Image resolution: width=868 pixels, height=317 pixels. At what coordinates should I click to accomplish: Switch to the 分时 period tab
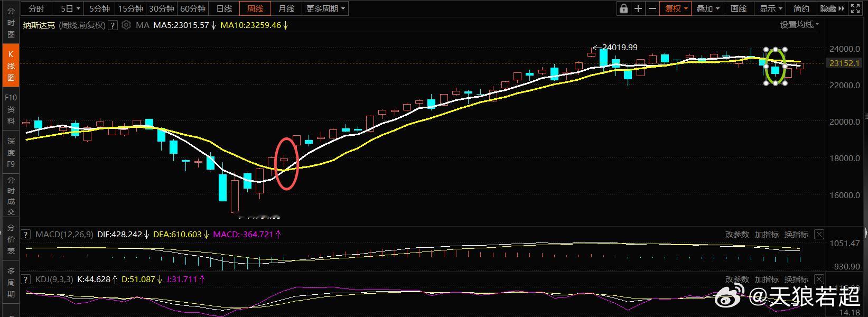36,8
